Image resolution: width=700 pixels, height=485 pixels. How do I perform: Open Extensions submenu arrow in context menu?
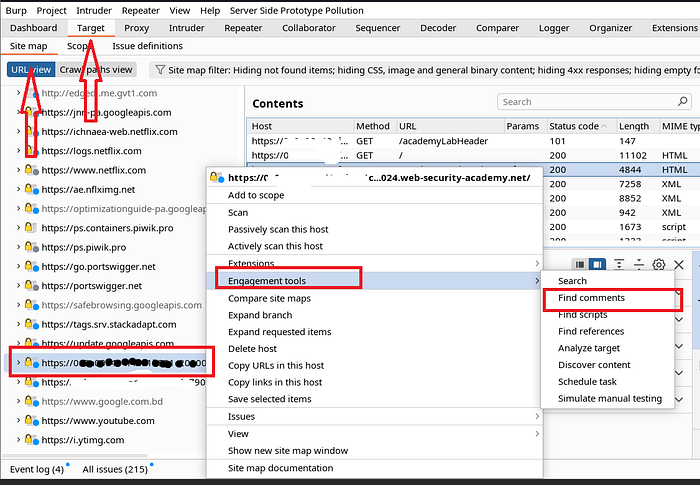[x=537, y=263]
